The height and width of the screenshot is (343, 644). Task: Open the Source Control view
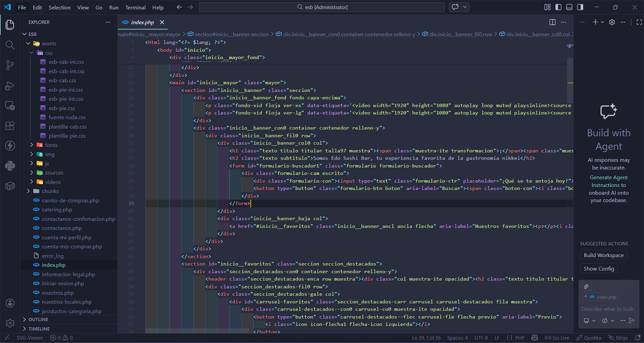[x=10, y=65]
